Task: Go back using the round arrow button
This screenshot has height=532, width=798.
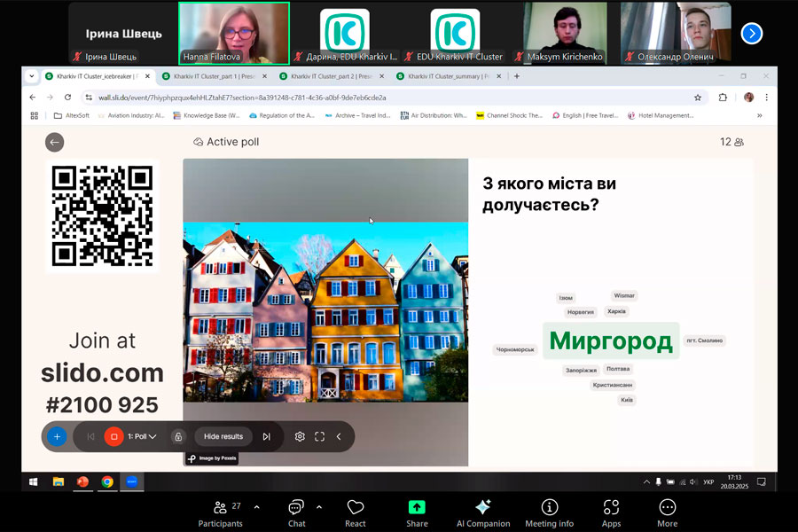Action: click(55, 142)
